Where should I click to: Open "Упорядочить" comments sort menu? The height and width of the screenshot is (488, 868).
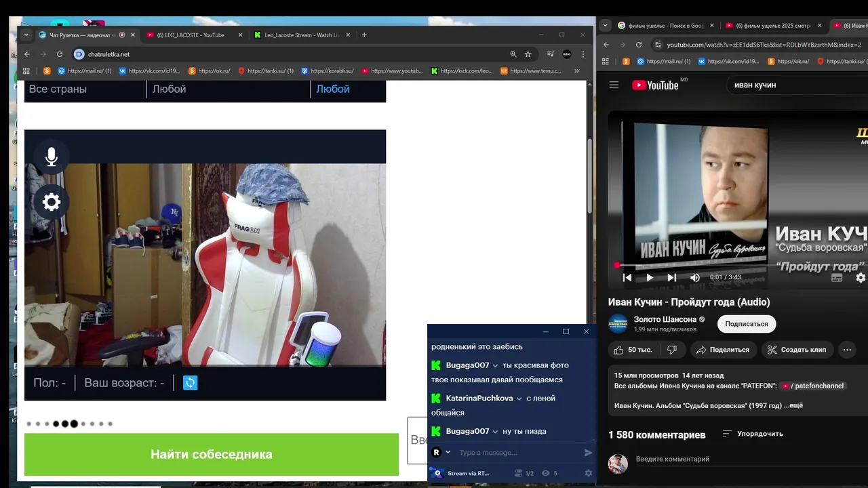[753, 434]
